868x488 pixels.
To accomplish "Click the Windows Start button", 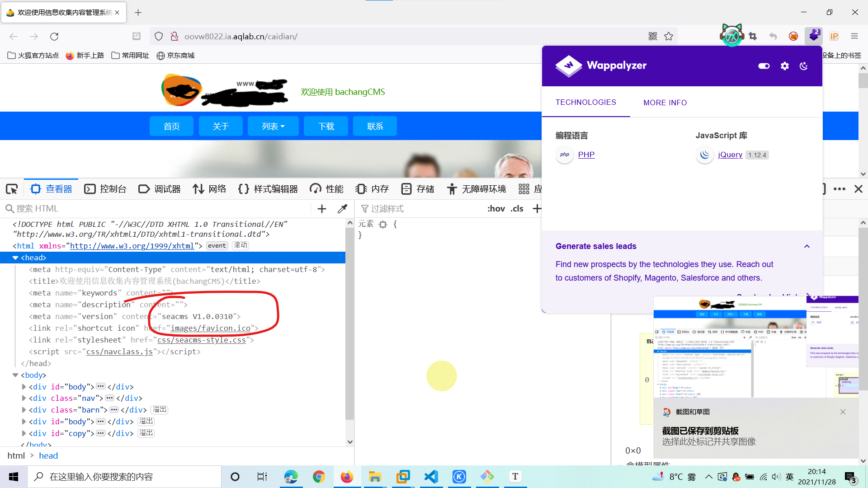I will click(14, 477).
